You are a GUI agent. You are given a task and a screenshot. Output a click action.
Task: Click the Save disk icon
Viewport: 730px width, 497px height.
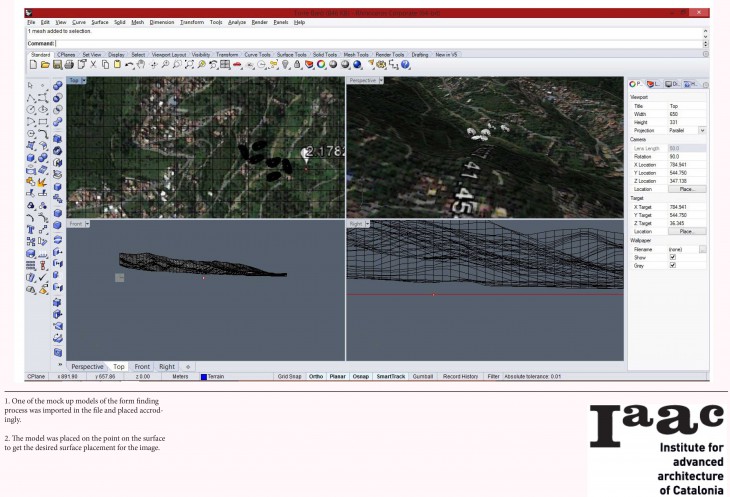pos(56,65)
